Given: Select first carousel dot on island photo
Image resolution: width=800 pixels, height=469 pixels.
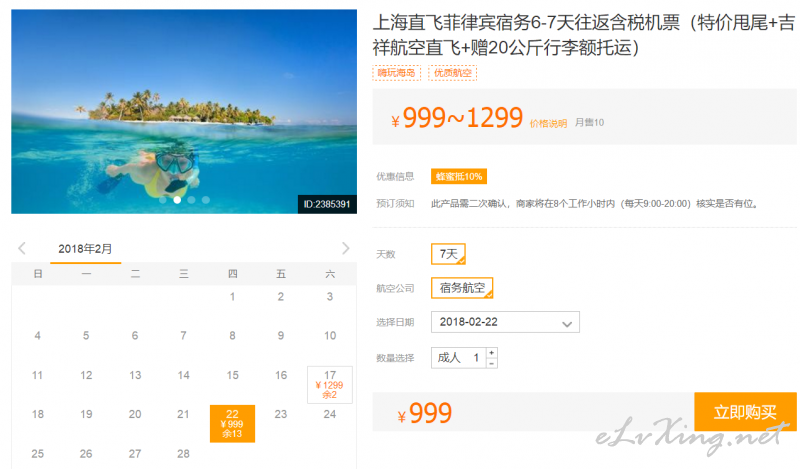Looking at the screenshot, I should 163,200.
